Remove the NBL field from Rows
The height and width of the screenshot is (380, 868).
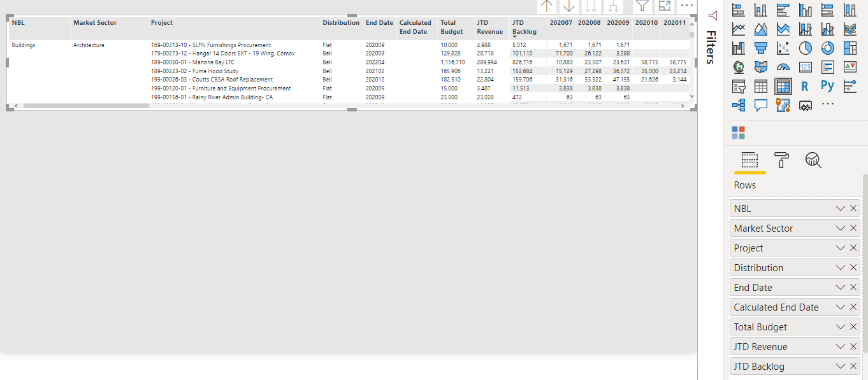[x=853, y=209]
